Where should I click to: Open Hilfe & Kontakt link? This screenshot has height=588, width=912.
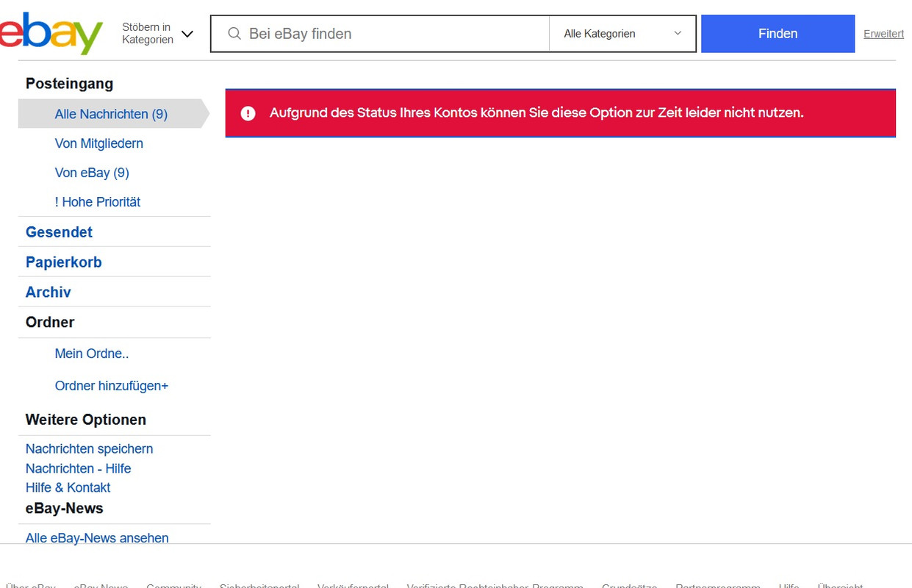(68, 488)
